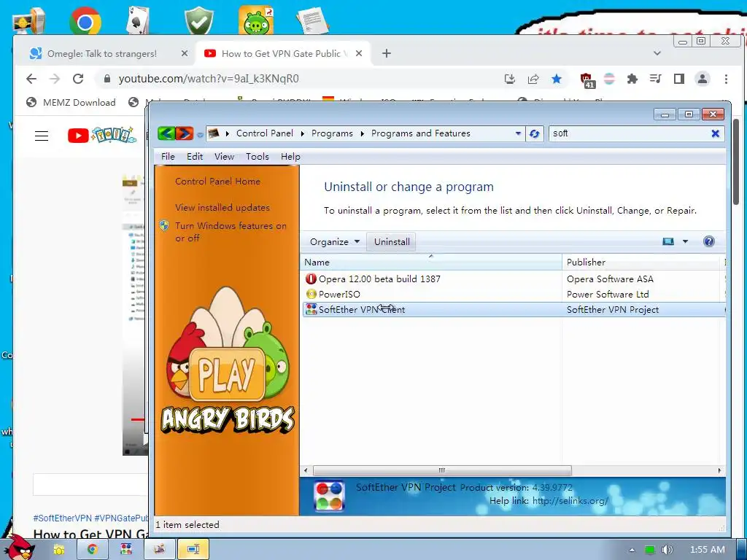747x560 pixels.
Task: Open the help question mark icon
Action: pos(709,241)
